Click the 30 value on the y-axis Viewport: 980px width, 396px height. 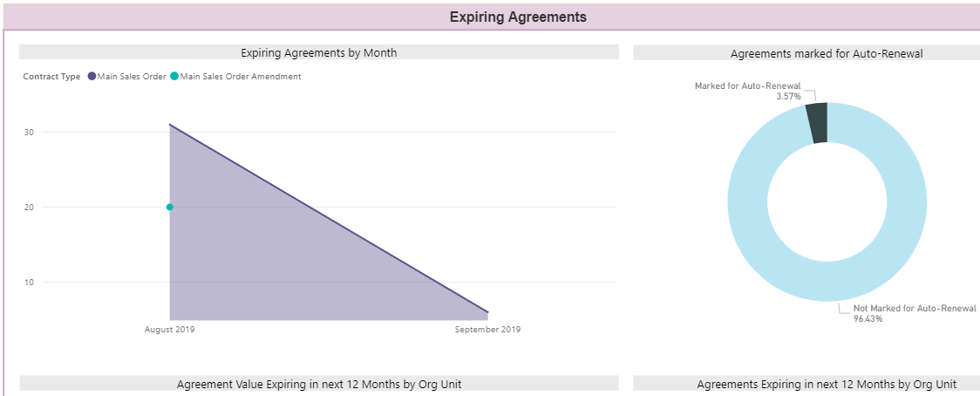click(29, 132)
